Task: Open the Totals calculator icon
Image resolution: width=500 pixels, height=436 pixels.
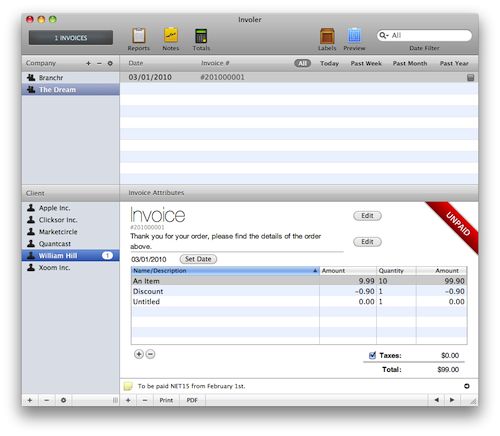Action: pos(201,36)
